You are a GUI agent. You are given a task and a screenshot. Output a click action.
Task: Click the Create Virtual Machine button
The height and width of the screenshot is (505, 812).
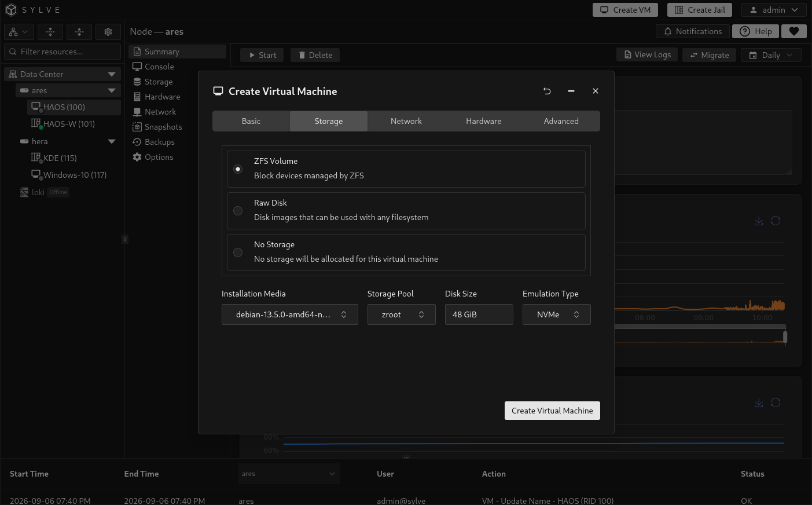pos(552,411)
